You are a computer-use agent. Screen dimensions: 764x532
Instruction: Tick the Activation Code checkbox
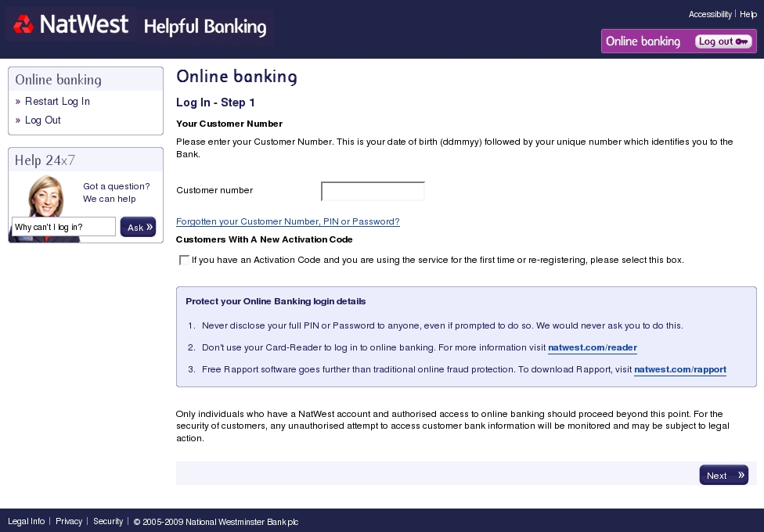pos(184,261)
